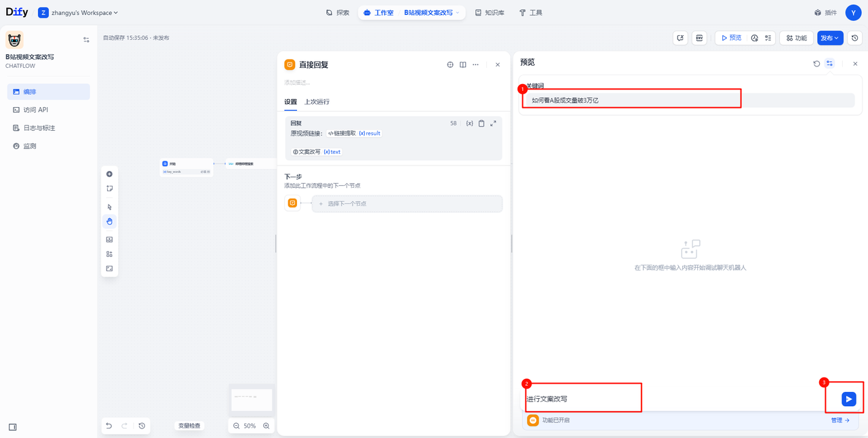The height and width of the screenshot is (438, 868).
Task: Select the pointer mode tool
Action: [x=109, y=207]
